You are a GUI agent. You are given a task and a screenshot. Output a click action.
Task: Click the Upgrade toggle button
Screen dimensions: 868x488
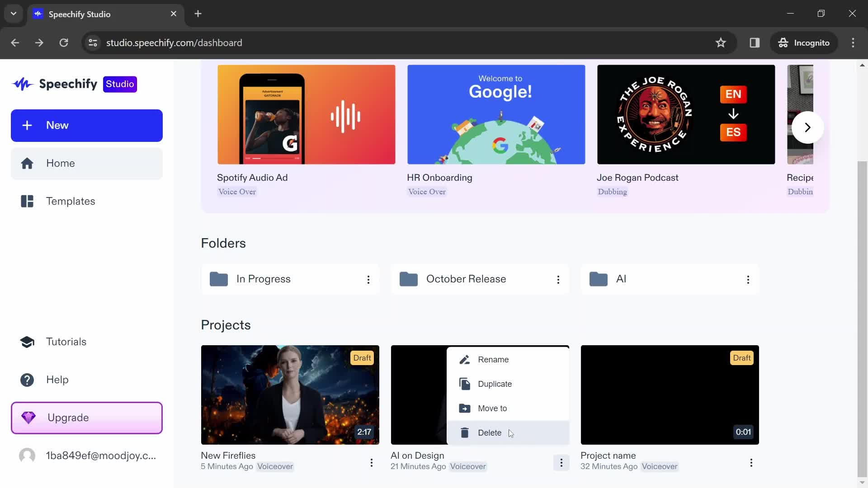pyautogui.click(x=87, y=417)
